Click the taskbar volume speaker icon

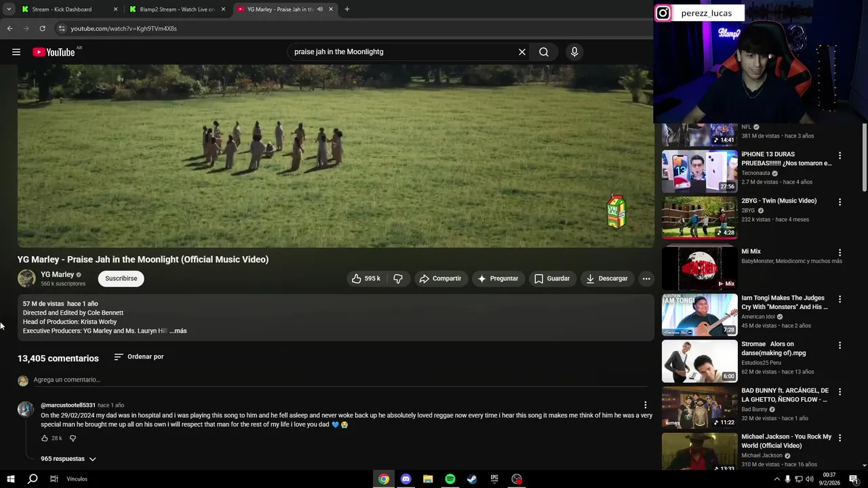(810, 479)
